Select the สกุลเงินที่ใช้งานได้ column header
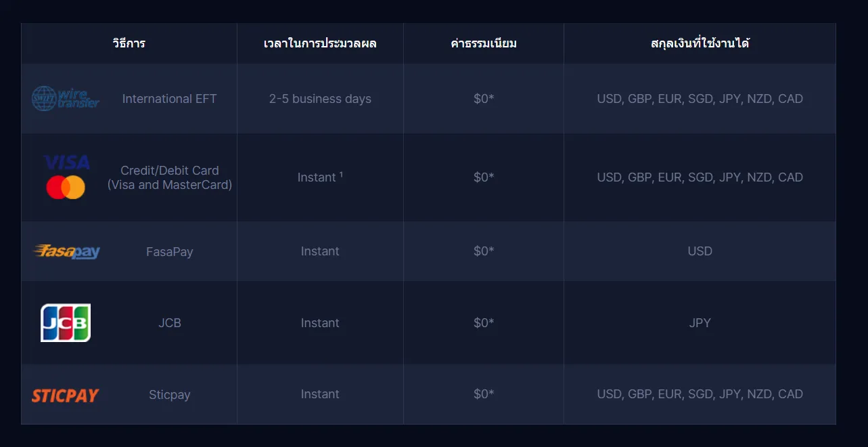This screenshot has height=447, width=868. click(700, 43)
